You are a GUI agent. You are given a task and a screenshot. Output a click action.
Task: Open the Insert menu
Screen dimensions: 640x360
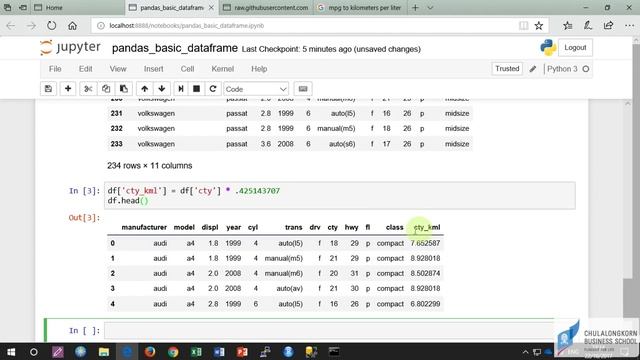153,69
